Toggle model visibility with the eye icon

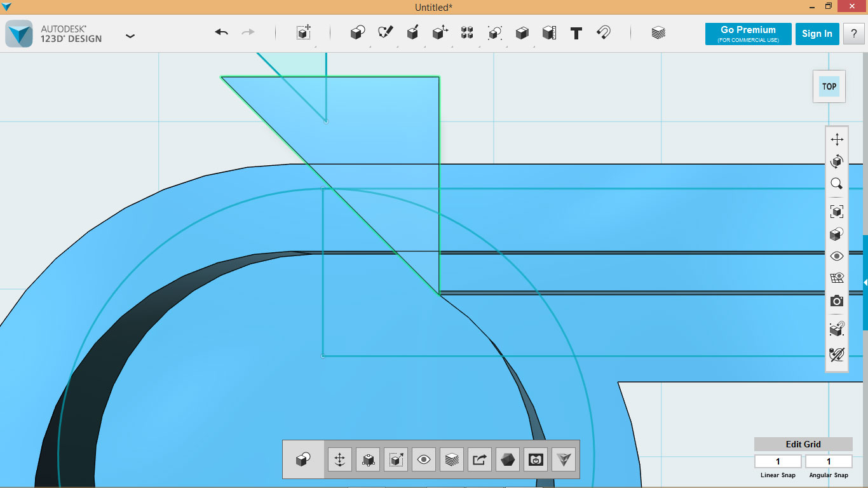coord(837,255)
